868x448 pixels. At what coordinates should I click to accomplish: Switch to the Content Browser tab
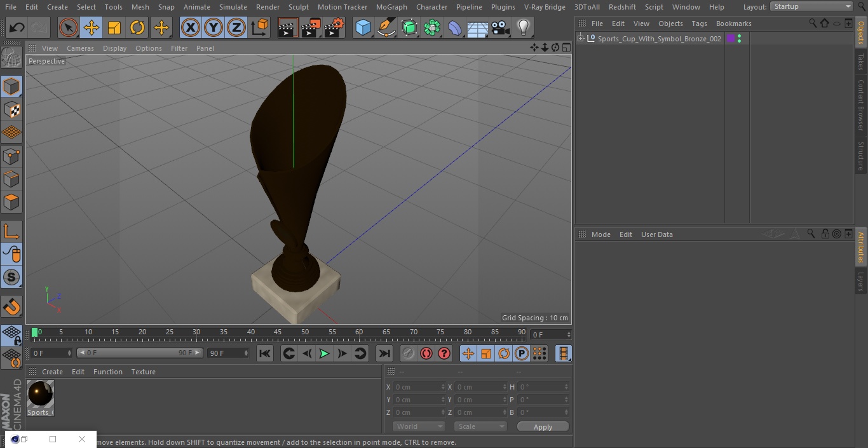pos(861,105)
